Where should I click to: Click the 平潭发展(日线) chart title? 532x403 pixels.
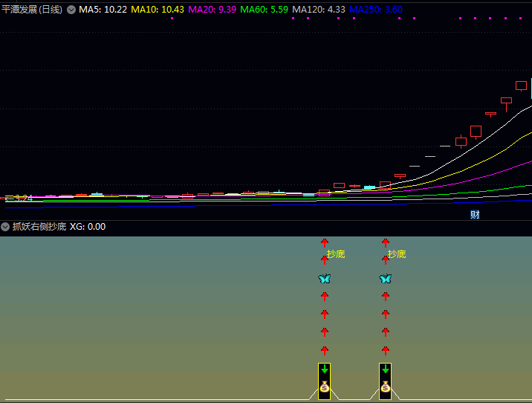[x=32, y=10]
